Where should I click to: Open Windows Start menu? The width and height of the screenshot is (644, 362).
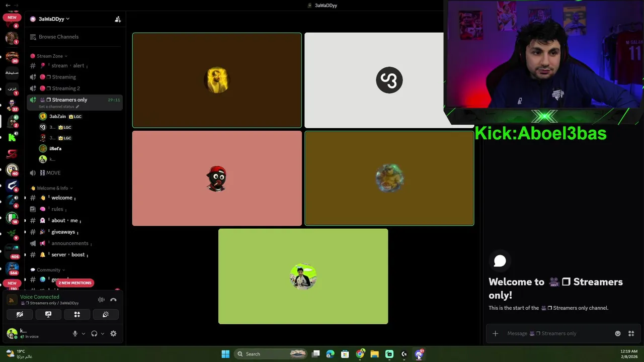pyautogui.click(x=225, y=354)
